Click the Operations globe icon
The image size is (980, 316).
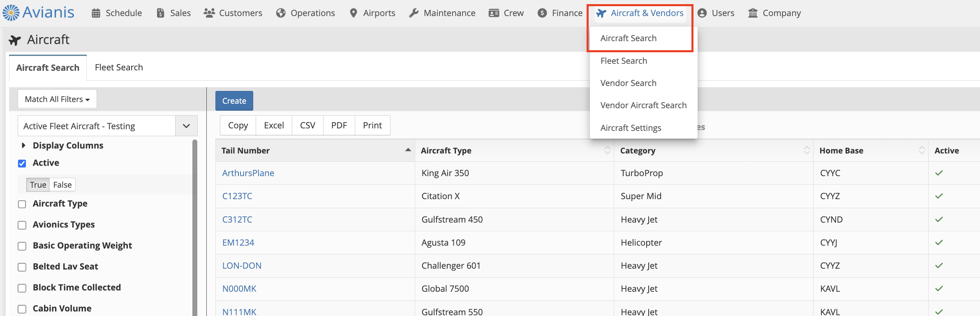coord(281,13)
